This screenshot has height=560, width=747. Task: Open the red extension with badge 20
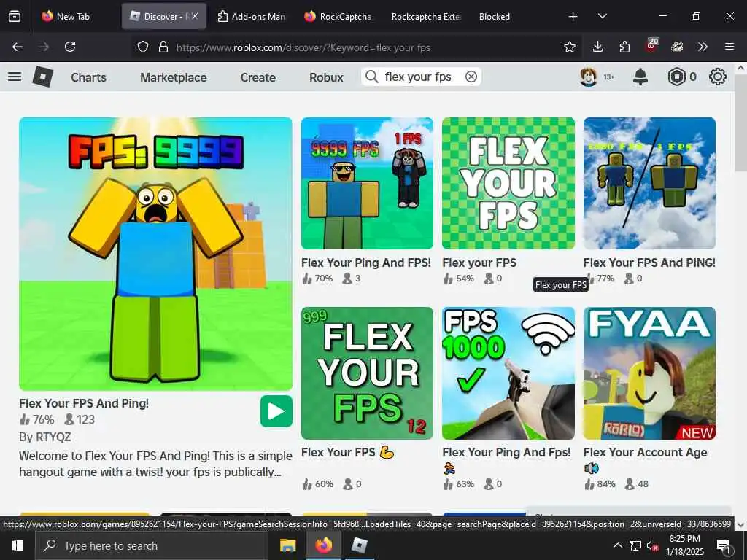pyautogui.click(x=651, y=46)
